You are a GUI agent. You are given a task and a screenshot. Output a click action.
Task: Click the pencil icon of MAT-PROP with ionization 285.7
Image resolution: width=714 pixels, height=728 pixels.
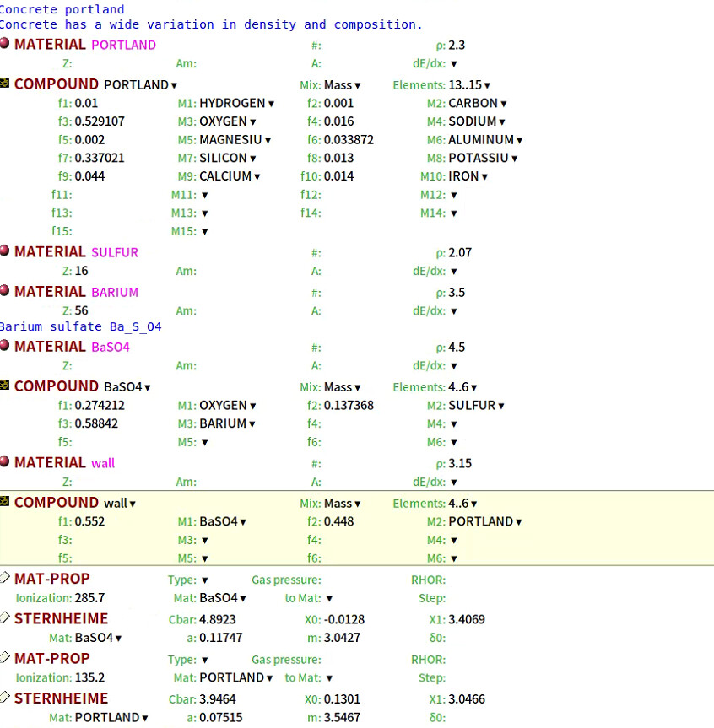point(5,578)
